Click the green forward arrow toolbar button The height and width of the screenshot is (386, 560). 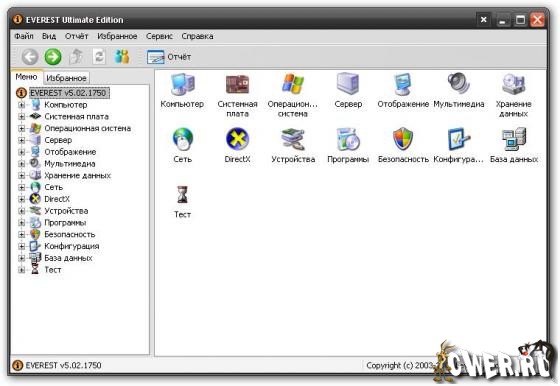point(53,57)
